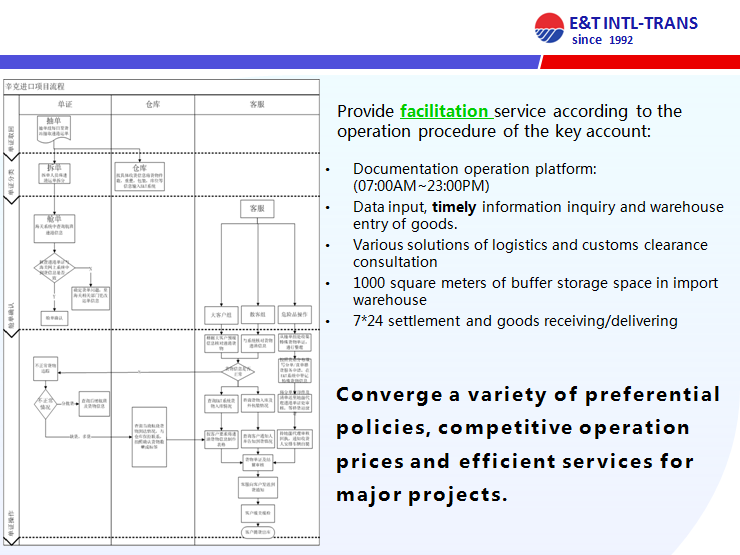
Task: Click the '客服' top node of hierarchy
Action: coord(257,209)
